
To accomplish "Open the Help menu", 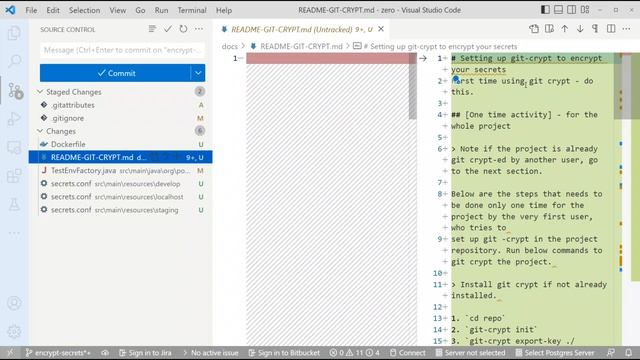I will pyautogui.click(x=224, y=10).
